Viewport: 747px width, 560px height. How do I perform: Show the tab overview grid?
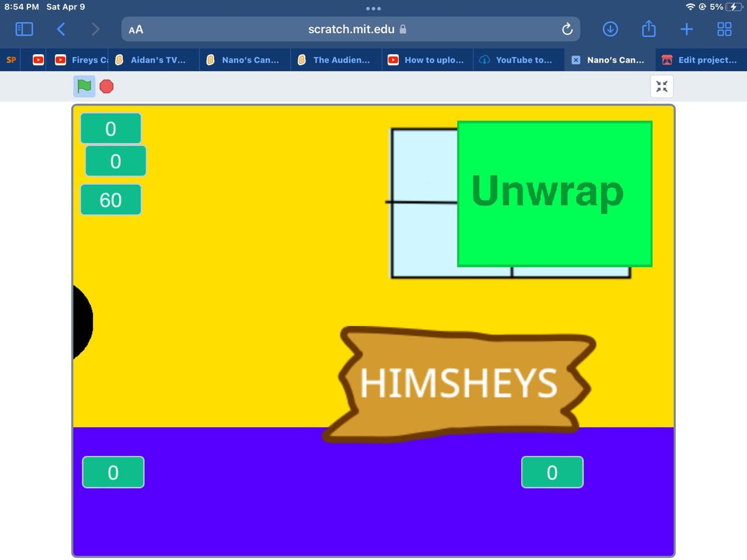tap(724, 29)
